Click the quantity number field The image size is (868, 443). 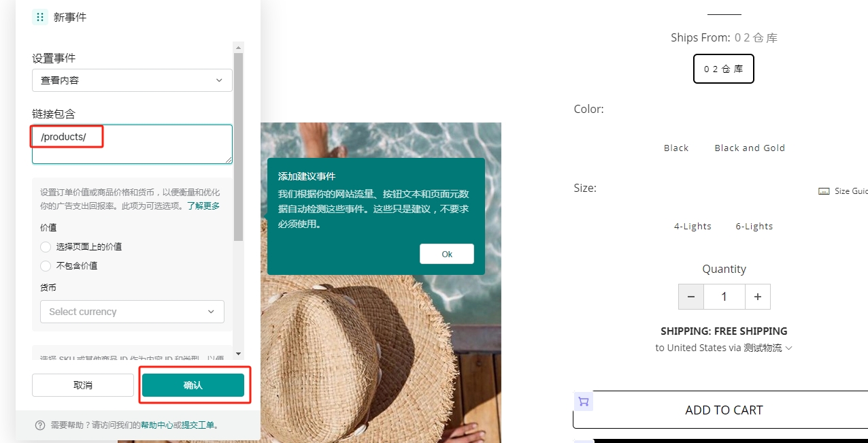click(x=724, y=297)
